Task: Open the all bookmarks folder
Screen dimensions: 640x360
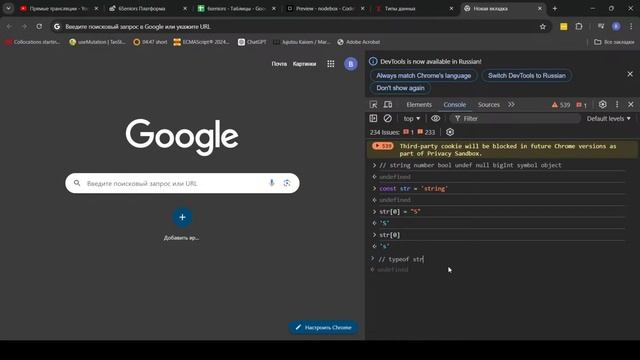Action: (x=614, y=42)
